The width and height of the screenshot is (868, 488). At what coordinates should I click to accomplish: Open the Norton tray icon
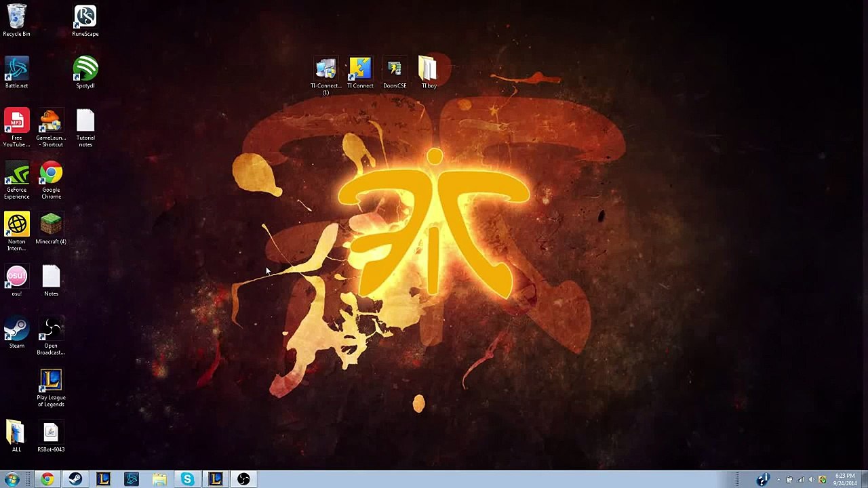tap(823, 480)
